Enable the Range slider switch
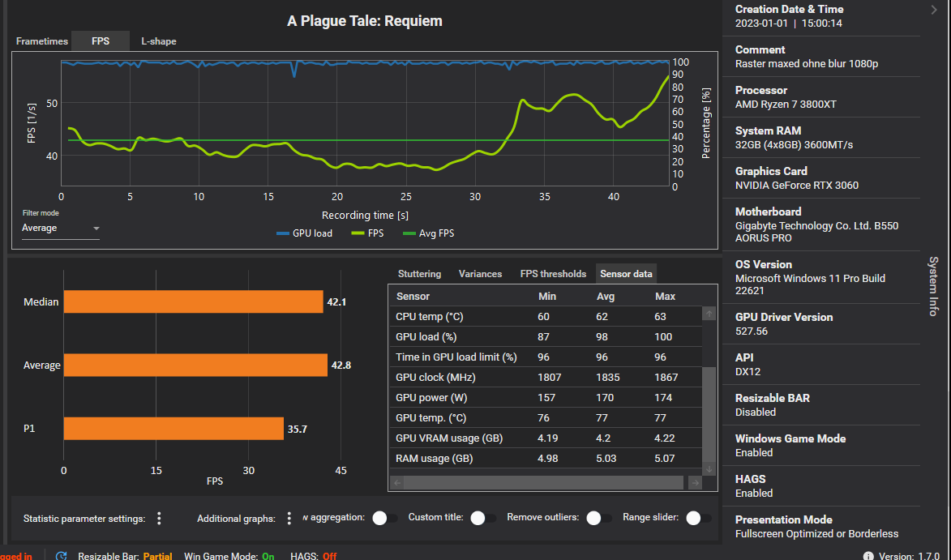The height and width of the screenshot is (560, 951). pyautogui.click(x=699, y=518)
